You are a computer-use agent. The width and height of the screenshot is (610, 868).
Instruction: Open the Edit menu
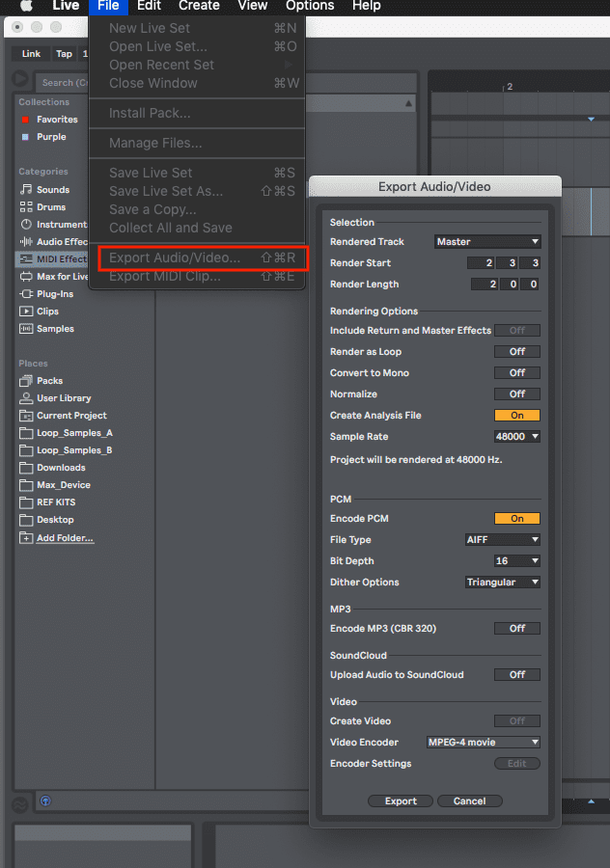pyautogui.click(x=149, y=6)
